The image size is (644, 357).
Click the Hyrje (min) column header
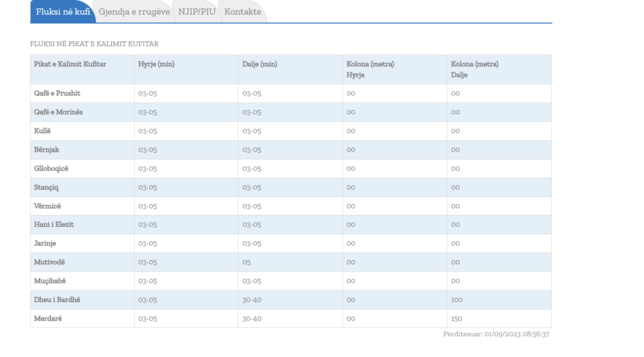tap(157, 64)
